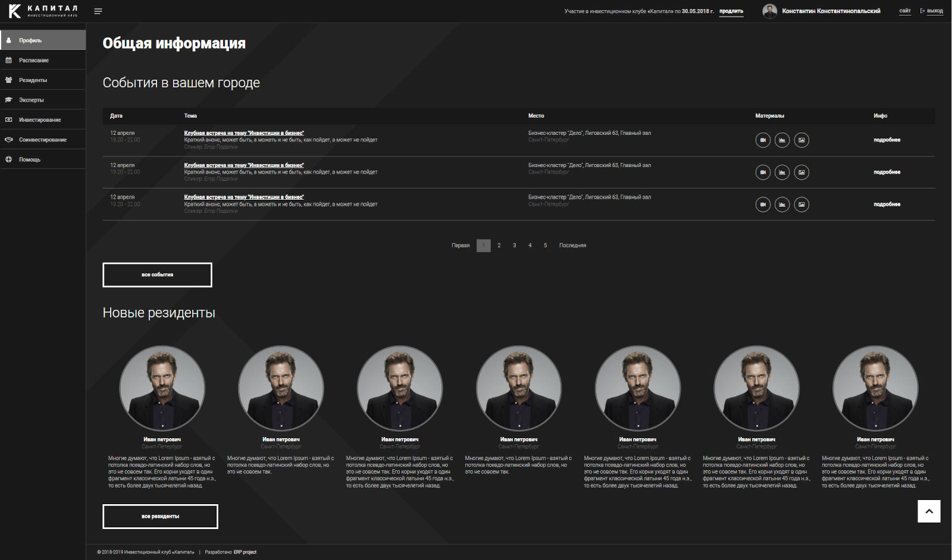The image size is (952, 560).
Task: Click 'продлить' to extend membership
Action: point(731,11)
